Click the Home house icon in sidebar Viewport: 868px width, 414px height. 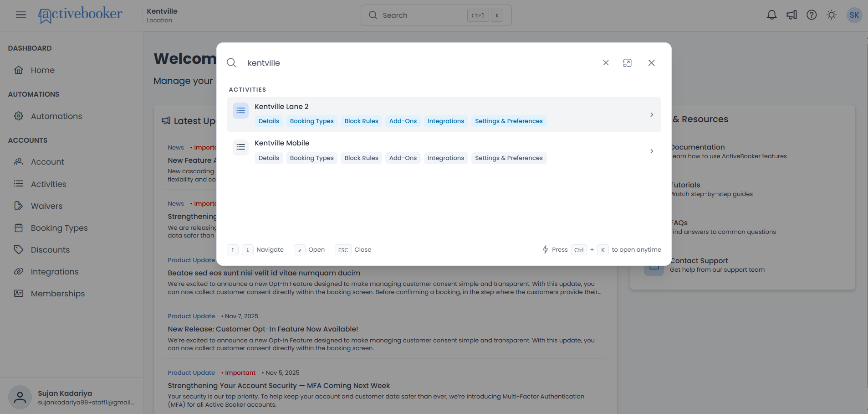point(19,70)
